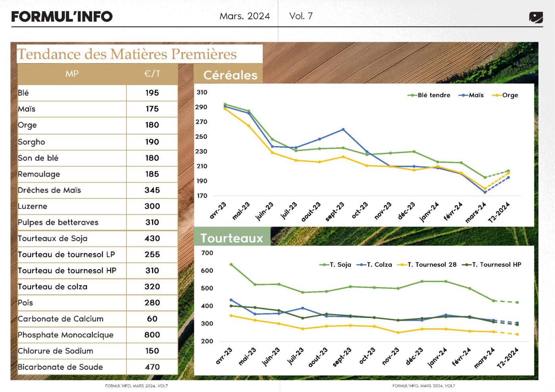Click the sept-23 label in Céréales chart

tap(335, 211)
